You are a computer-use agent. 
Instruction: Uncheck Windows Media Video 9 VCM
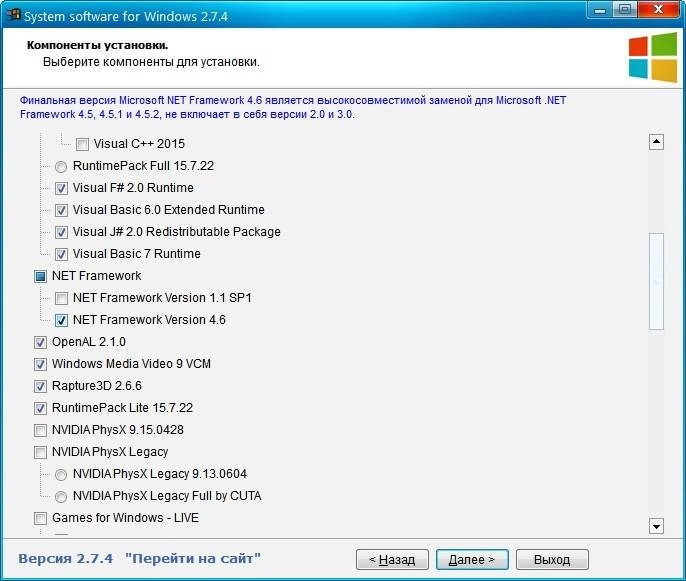[x=40, y=364]
